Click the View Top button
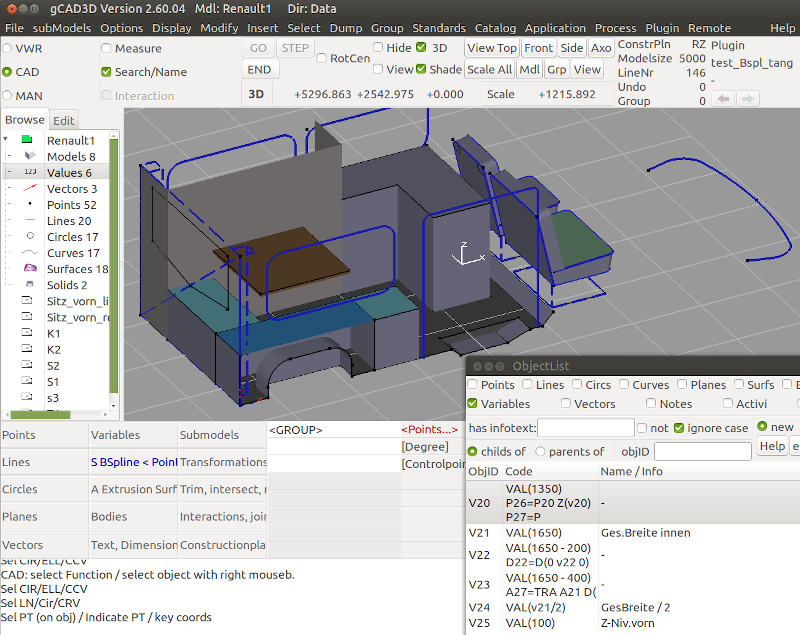 (492, 48)
